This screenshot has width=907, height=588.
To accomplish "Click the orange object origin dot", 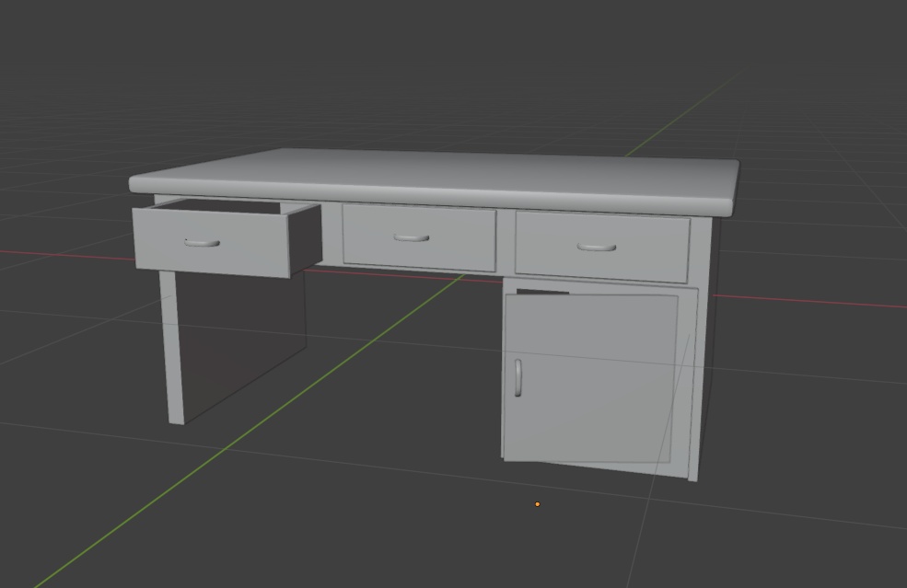I will [537, 503].
